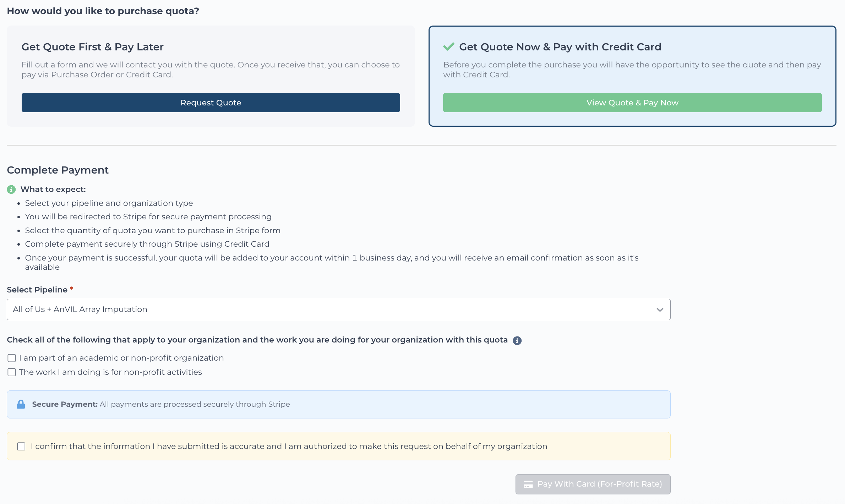The image size is (845, 504).
Task: Click the green checkmark icon on credit card option
Action: (x=449, y=46)
